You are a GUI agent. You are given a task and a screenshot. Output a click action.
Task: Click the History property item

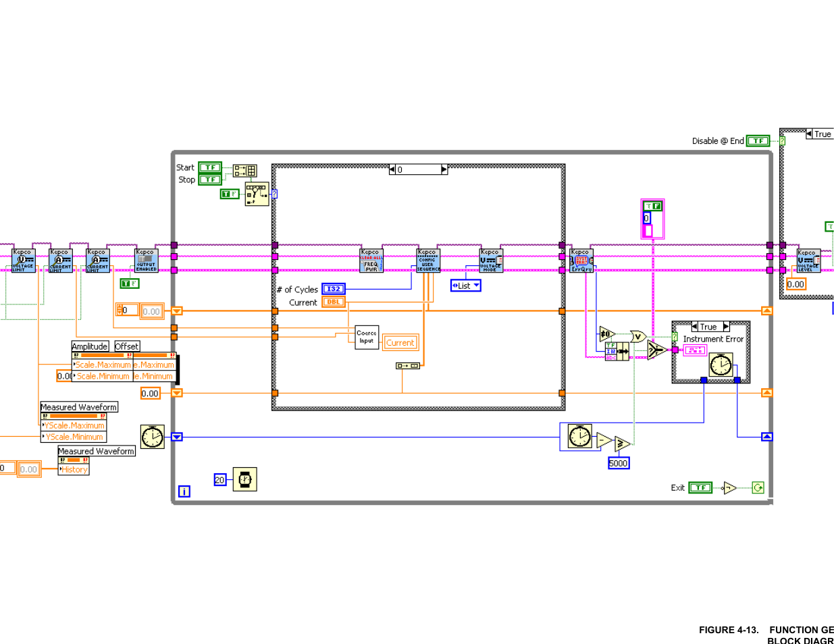click(74, 469)
